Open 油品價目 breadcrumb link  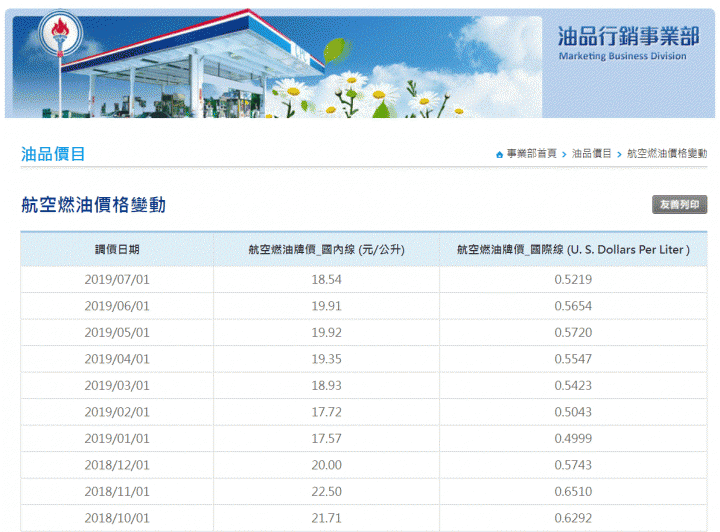[591, 154]
